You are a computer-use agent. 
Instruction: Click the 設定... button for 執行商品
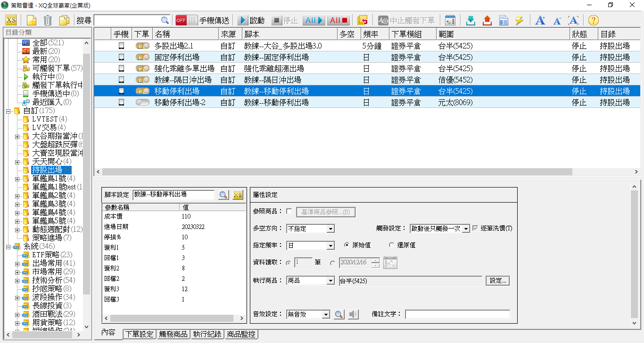point(497,281)
